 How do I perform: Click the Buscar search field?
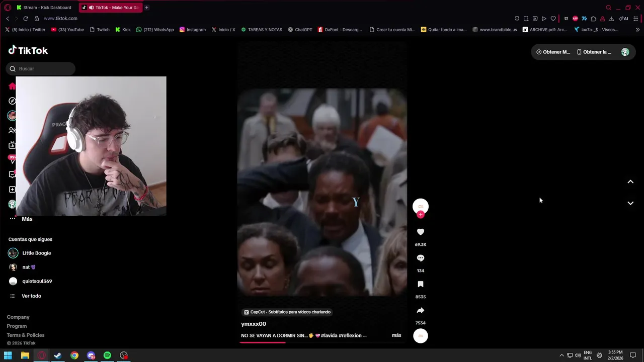[41, 68]
